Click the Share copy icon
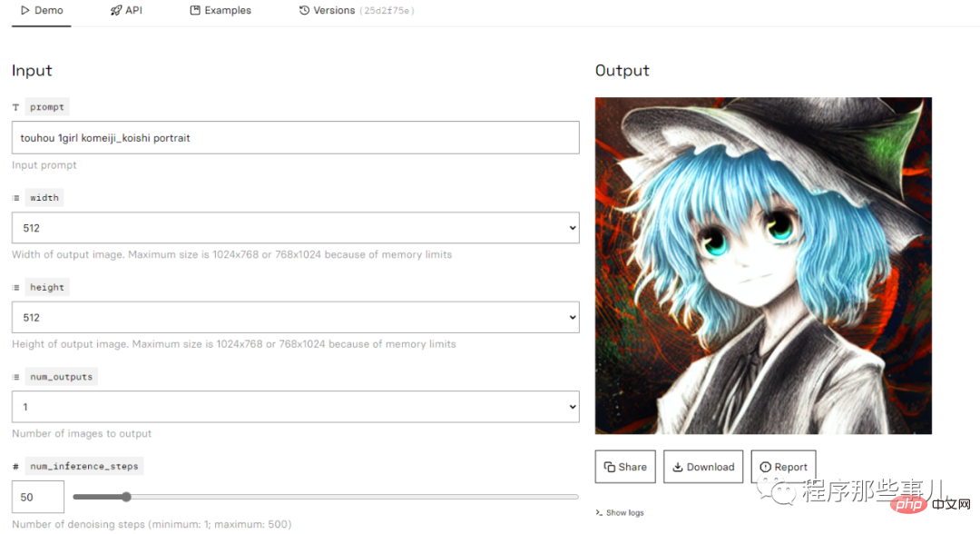Viewport: 980px width, 534px height. point(610,467)
